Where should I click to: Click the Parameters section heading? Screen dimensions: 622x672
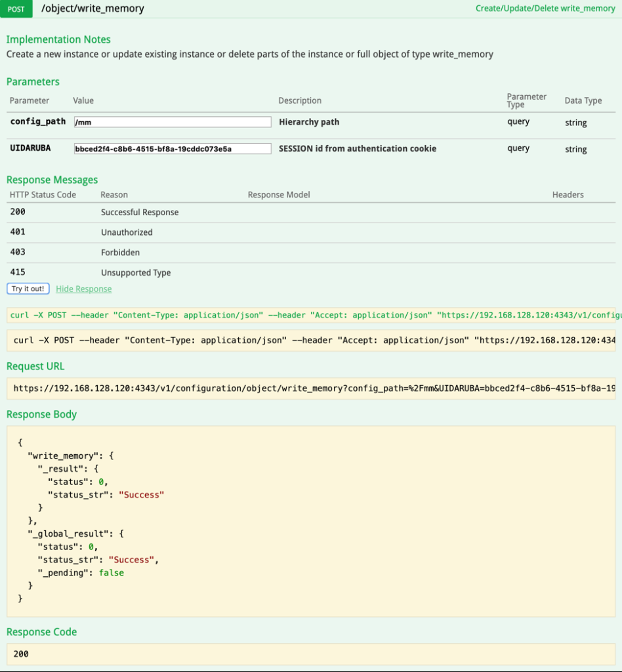(33, 82)
